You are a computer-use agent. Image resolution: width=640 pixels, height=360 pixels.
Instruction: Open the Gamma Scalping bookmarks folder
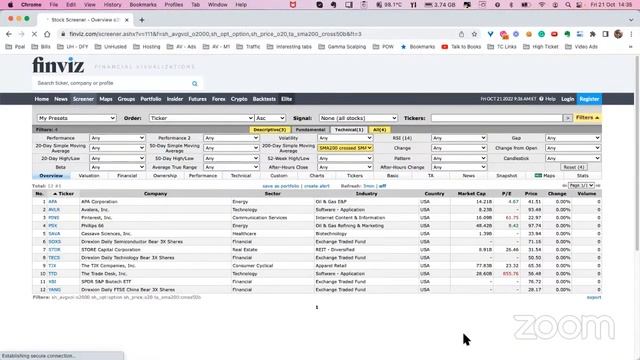point(342,47)
